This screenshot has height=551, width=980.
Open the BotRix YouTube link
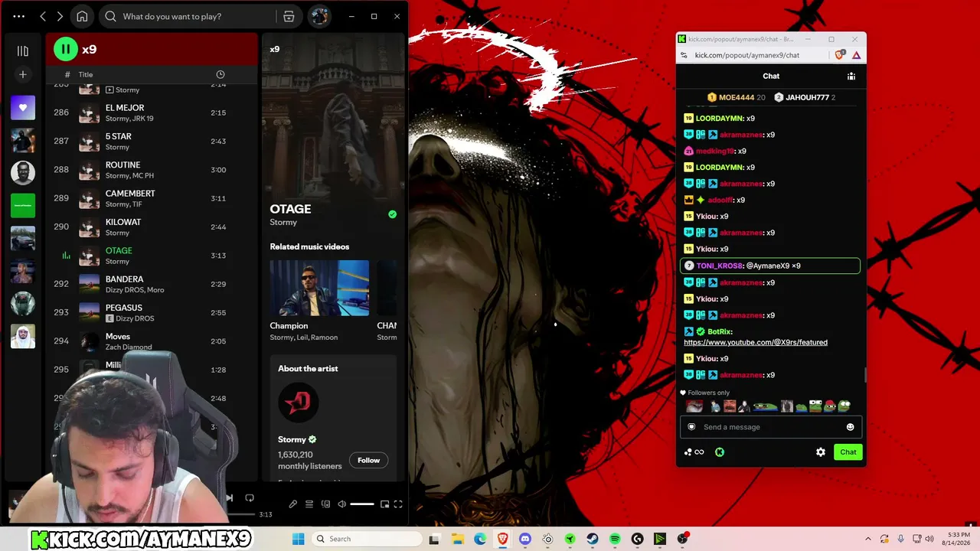(756, 342)
